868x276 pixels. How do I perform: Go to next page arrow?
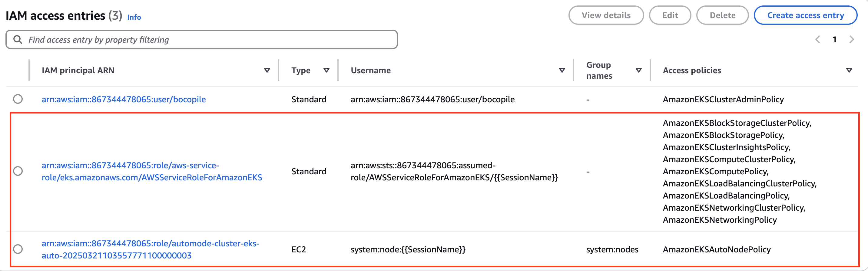[x=851, y=40]
